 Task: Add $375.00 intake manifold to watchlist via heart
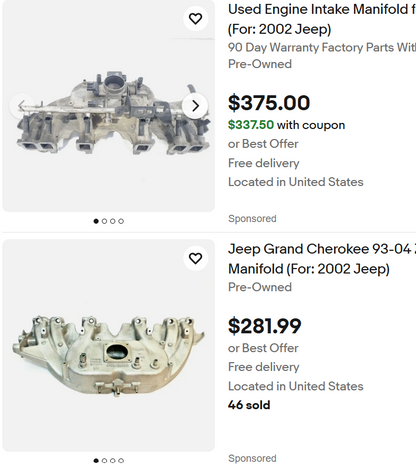[x=195, y=19]
